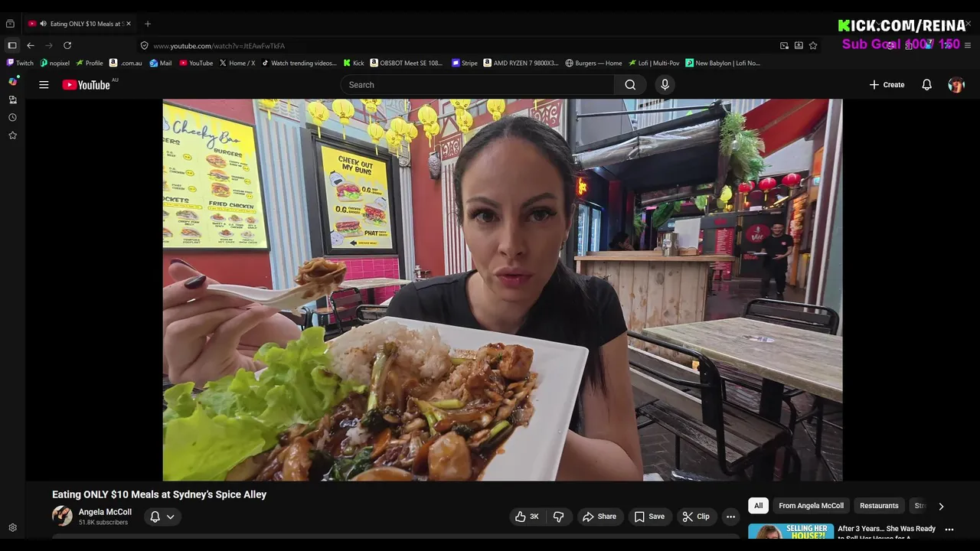Start voice search with the microphone
This screenshot has height=551, width=980.
point(665,85)
